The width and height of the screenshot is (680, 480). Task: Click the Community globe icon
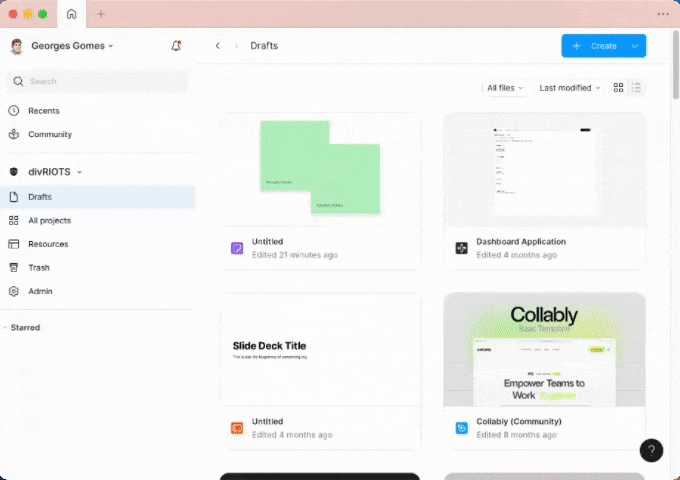click(14, 134)
